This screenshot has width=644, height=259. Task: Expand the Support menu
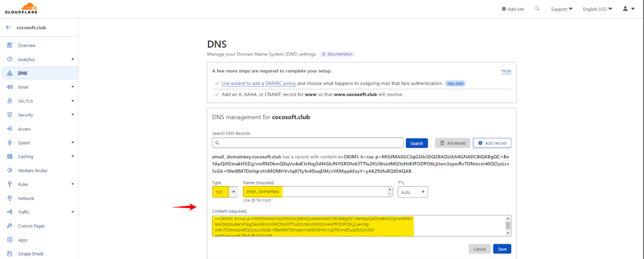point(561,8)
